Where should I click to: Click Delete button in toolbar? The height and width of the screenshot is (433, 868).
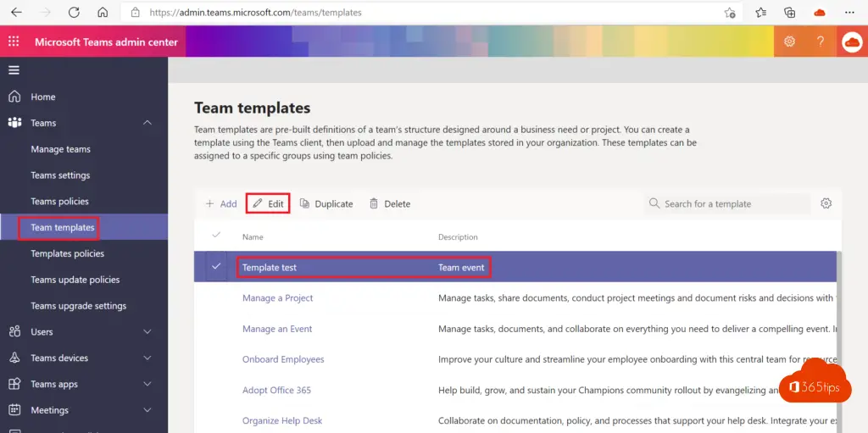390,203
